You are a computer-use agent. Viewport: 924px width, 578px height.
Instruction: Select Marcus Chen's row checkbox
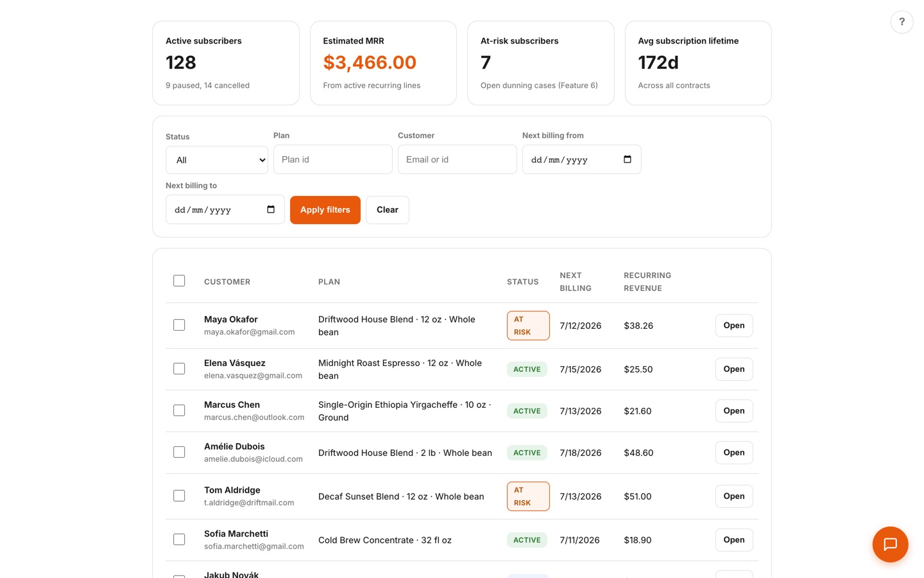[179, 410]
